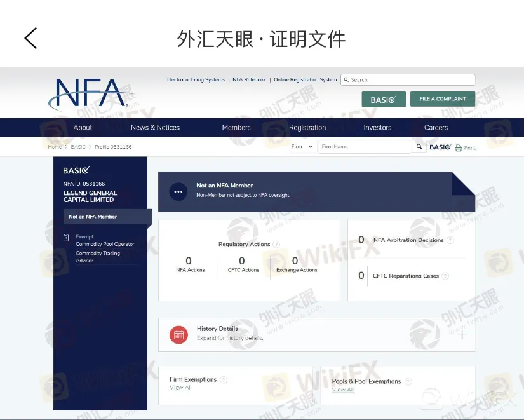The width and height of the screenshot is (524, 420).
Task: Click the FILE A COMPLAINT button
Action: [443, 99]
